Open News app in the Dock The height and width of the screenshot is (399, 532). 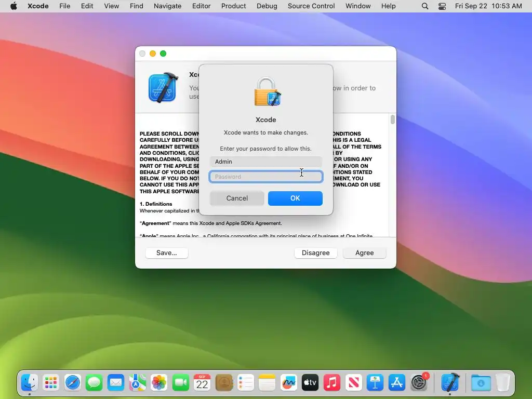coord(353,383)
